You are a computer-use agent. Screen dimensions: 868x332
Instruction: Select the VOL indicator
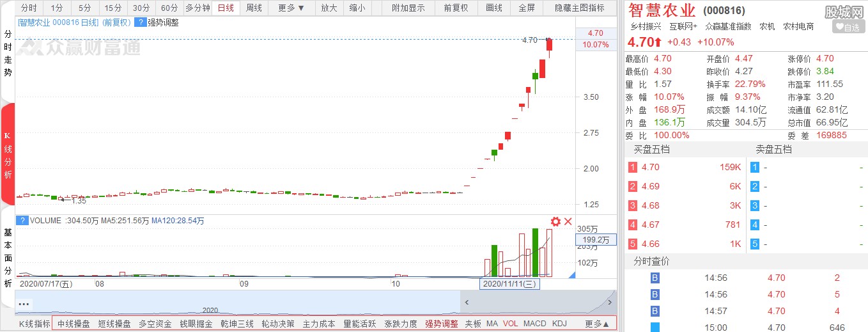[x=511, y=324]
